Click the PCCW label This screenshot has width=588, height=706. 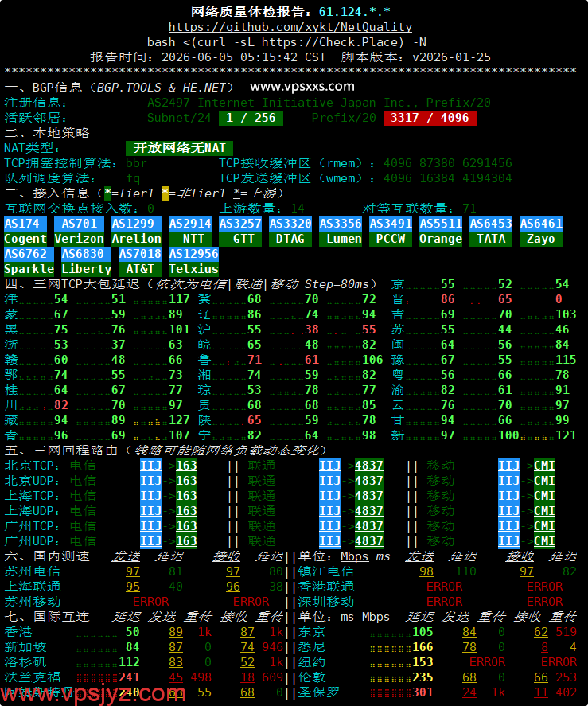pyautogui.click(x=391, y=239)
